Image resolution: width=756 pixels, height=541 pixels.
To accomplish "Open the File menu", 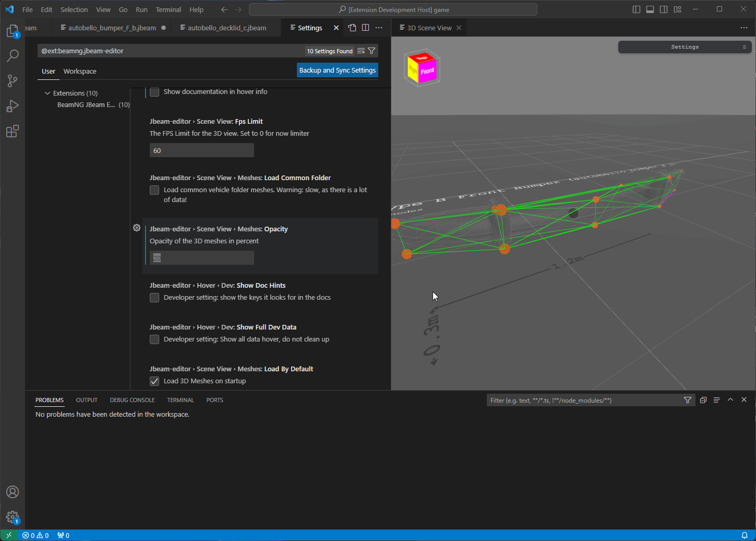I will (28, 9).
